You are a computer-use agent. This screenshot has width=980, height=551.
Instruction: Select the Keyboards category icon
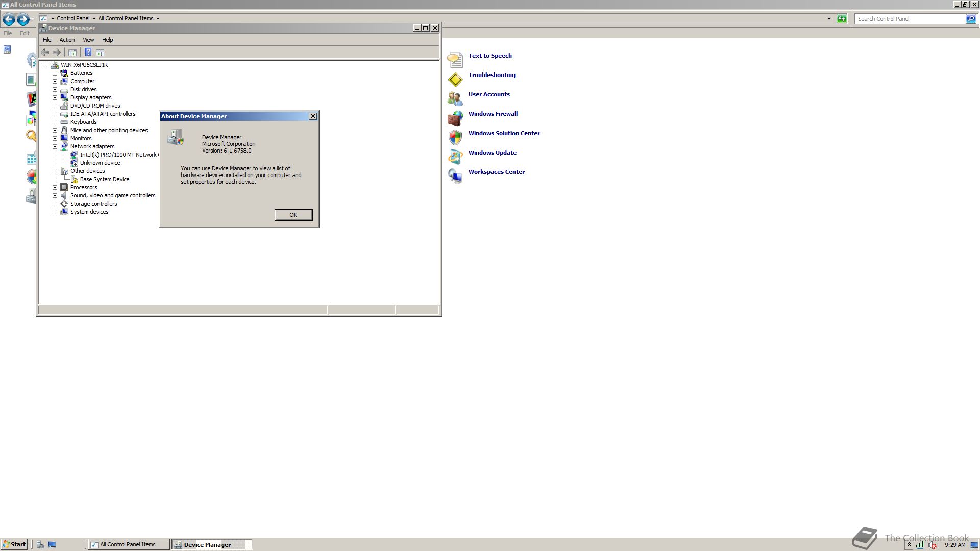(x=64, y=122)
